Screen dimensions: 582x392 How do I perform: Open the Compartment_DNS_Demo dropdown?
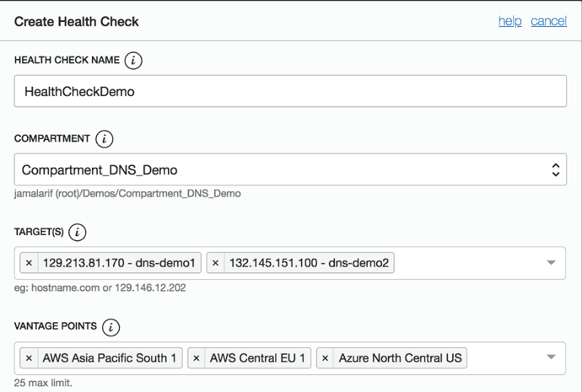[289, 169]
